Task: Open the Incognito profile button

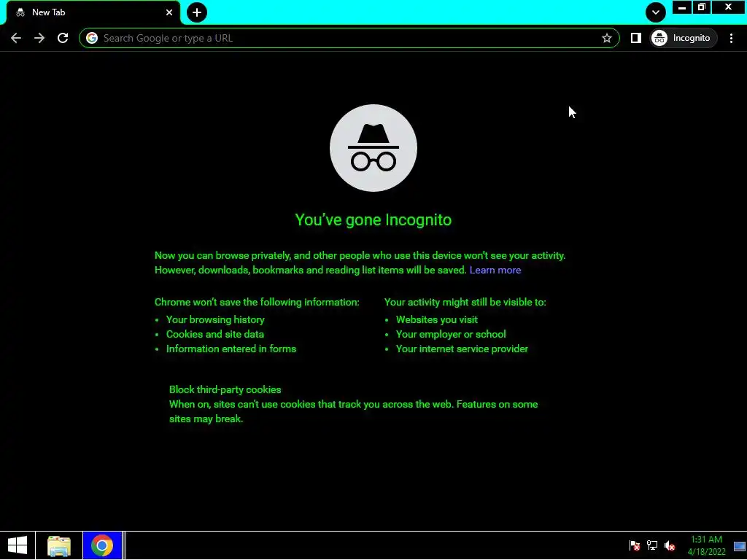Action: [x=684, y=38]
